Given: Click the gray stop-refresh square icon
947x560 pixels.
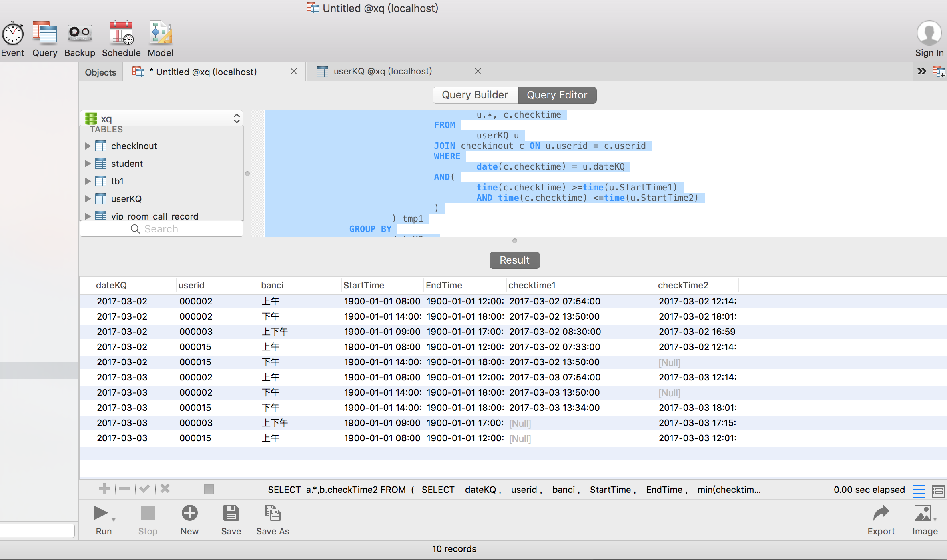Looking at the screenshot, I should [x=209, y=489].
